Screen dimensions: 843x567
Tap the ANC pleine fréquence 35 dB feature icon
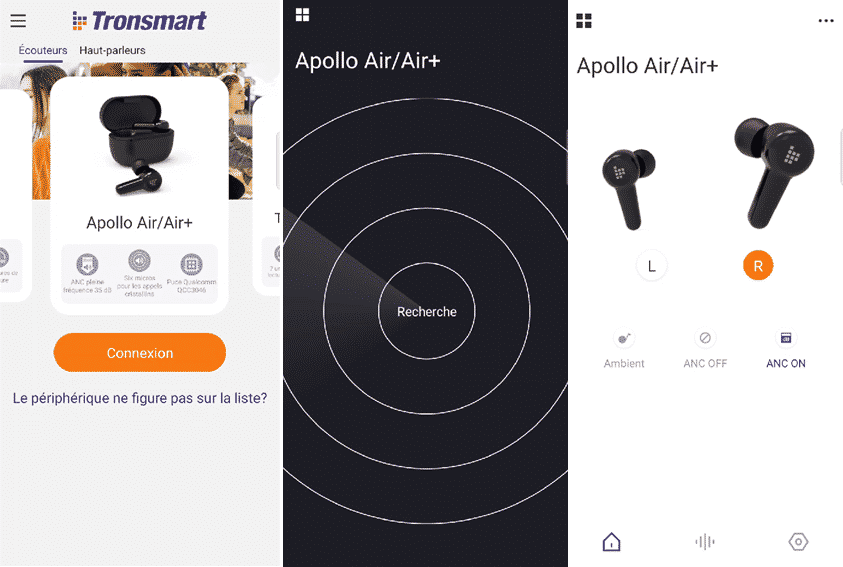click(x=87, y=264)
